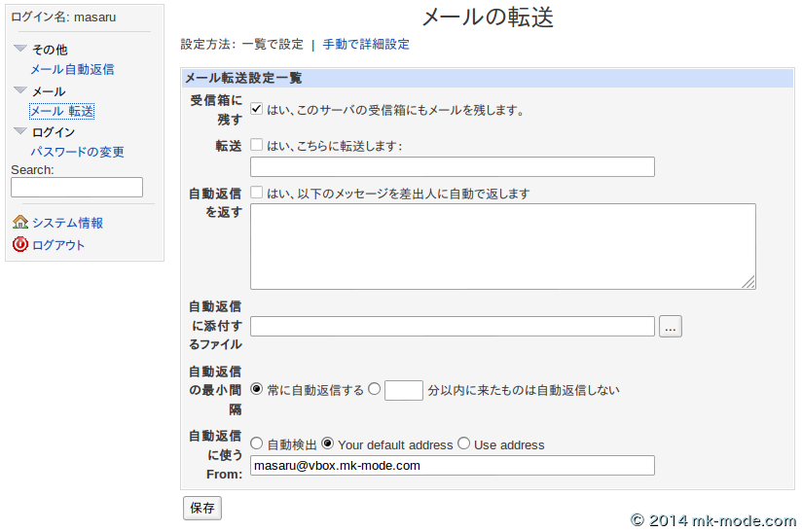
Task: Click the forwarding address text field
Action: pyautogui.click(x=452, y=167)
